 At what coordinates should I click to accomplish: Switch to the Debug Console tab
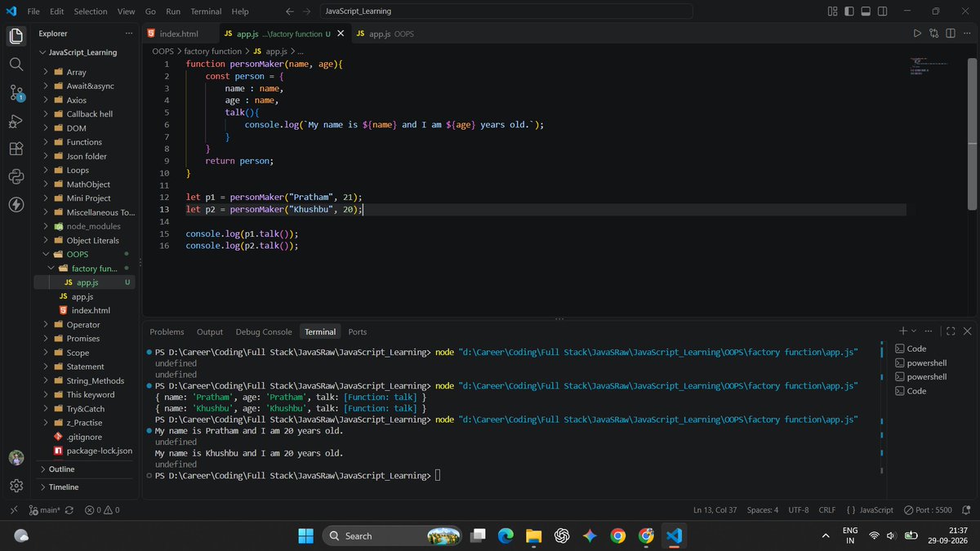[264, 331]
